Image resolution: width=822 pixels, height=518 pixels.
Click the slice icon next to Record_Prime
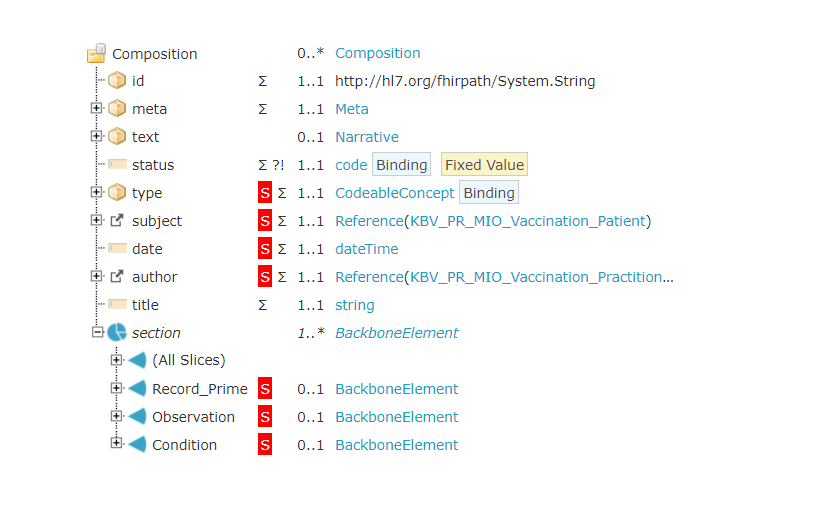pyautogui.click(x=137, y=389)
